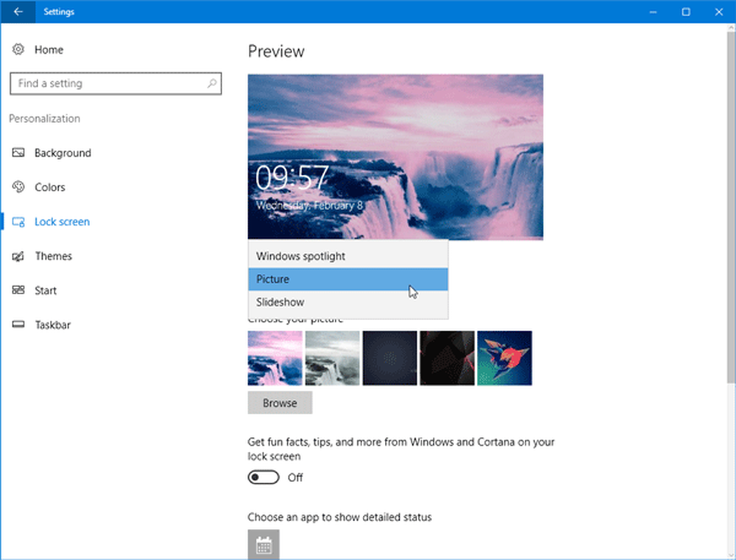The image size is (736, 560).
Task: Close the Settings window
Action: [718, 12]
